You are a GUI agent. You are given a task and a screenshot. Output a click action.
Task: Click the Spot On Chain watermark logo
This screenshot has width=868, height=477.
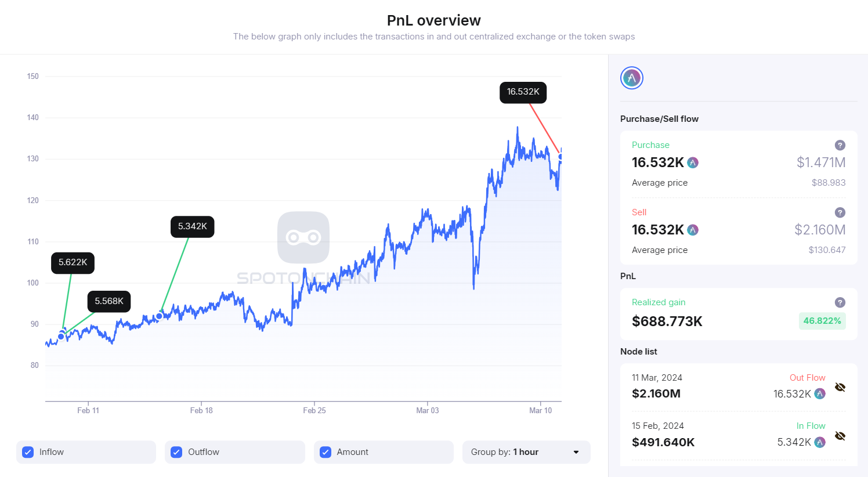(x=303, y=237)
